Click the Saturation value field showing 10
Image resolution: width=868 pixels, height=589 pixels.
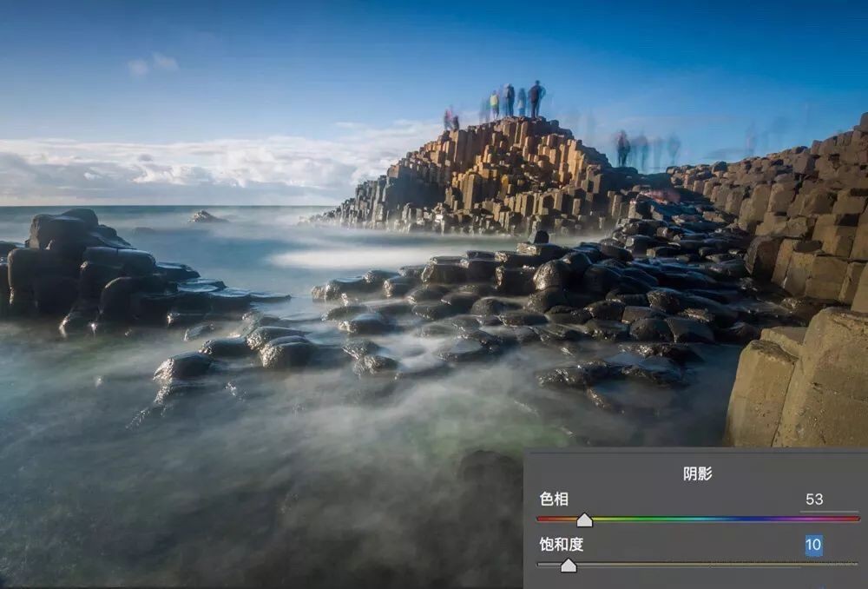click(x=813, y=546)
